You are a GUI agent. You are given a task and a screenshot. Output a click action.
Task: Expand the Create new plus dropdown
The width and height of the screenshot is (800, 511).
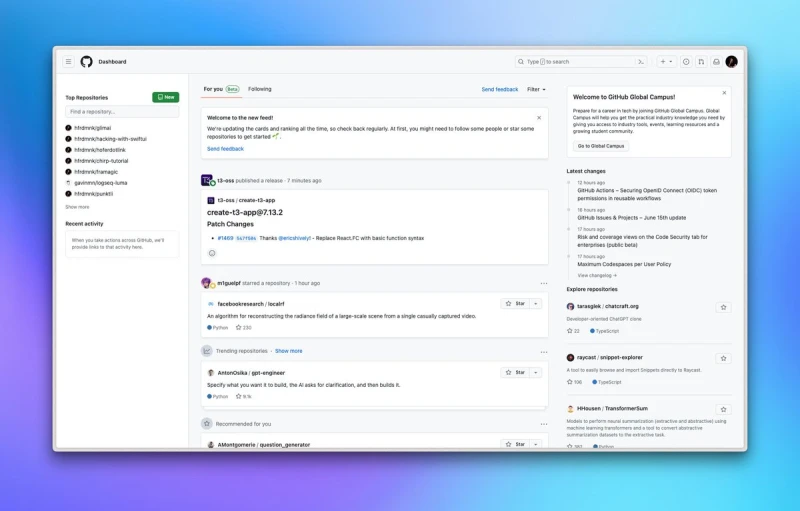click(x=666, y=61)
